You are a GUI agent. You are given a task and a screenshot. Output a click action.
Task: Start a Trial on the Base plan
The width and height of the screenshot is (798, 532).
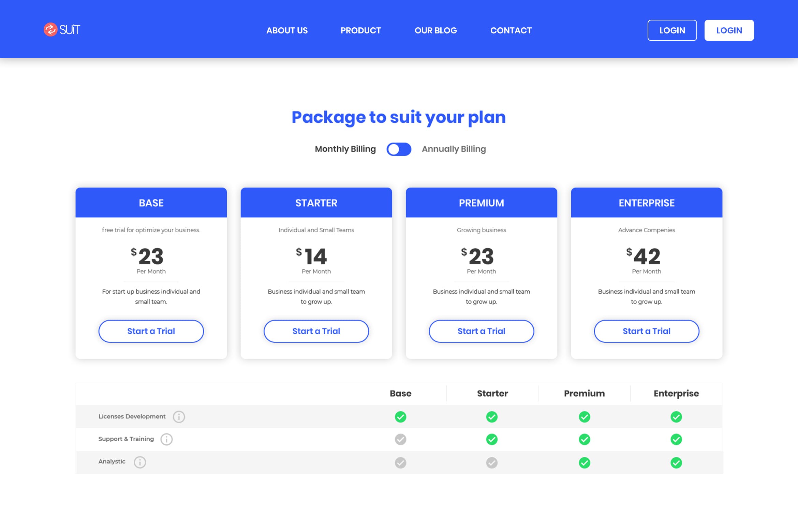[x=151, y=331]
